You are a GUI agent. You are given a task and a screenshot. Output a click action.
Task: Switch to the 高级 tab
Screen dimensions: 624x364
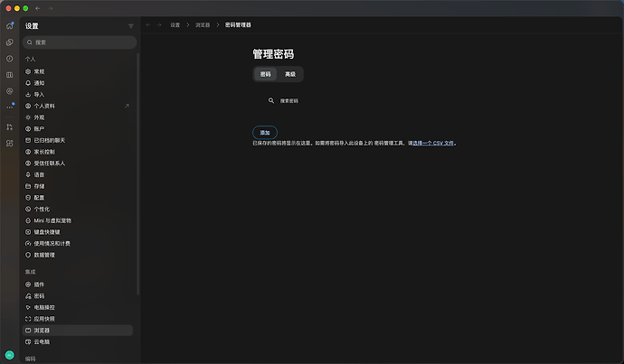click(290, 74)
